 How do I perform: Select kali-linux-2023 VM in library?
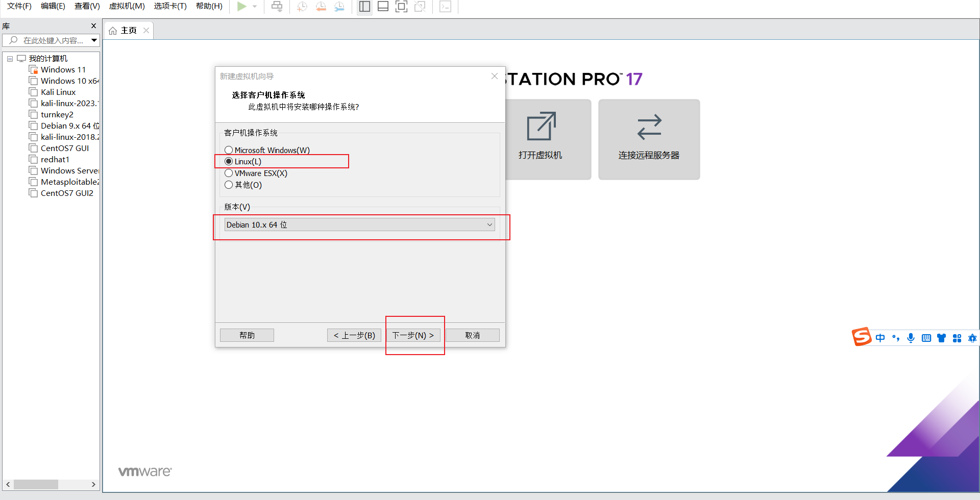tap(64, 104)
